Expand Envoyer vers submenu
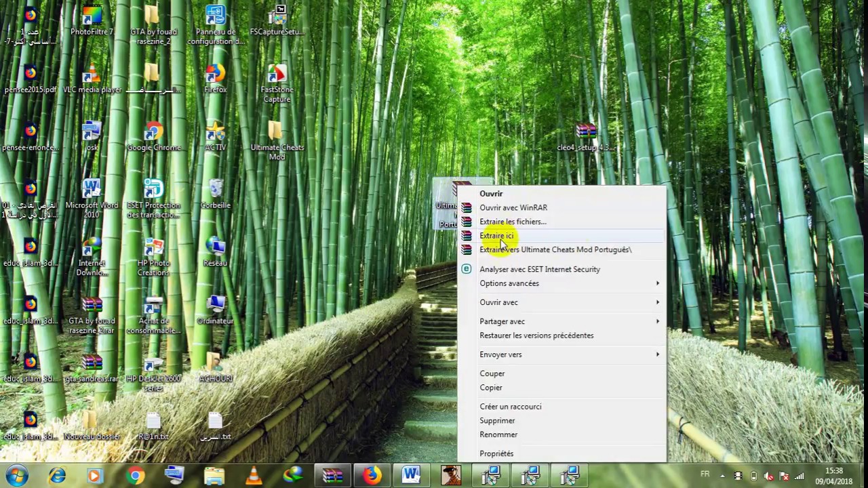 pos(561,354)
